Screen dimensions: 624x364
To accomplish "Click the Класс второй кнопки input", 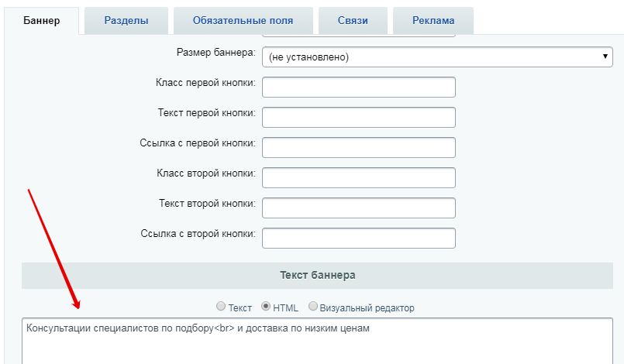I will tap(359, 178).
